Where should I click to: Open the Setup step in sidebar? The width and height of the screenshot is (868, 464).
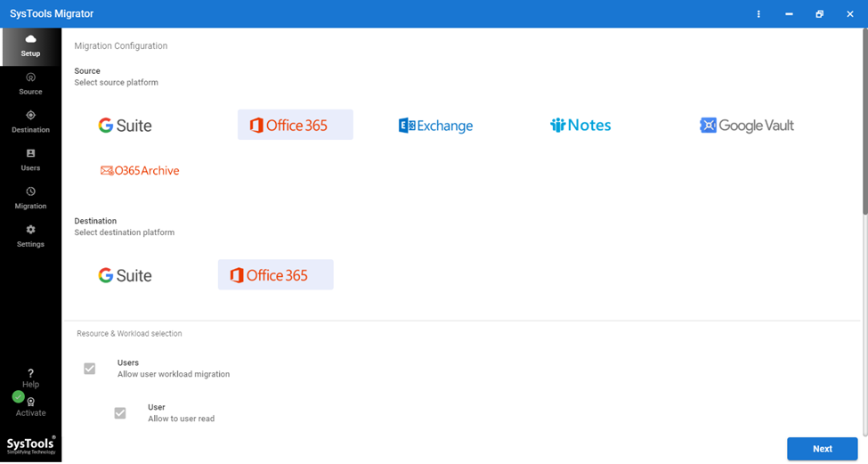pos(30,46)
